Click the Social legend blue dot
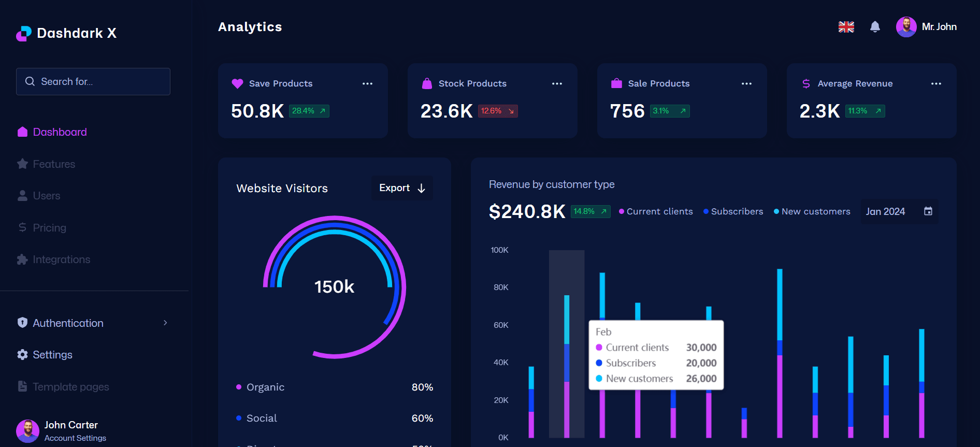Image resolution: width=980 pixels, height=447 pixels. click(239, 418)
